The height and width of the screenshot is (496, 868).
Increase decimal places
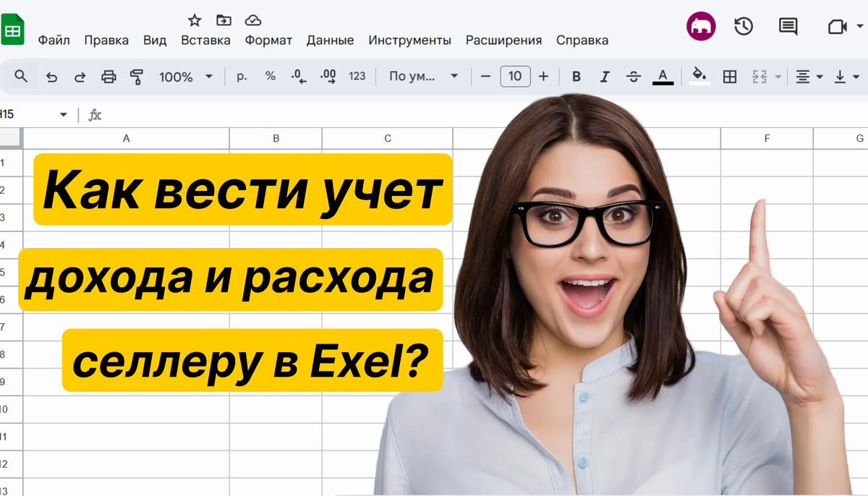[x=328, y=76]
